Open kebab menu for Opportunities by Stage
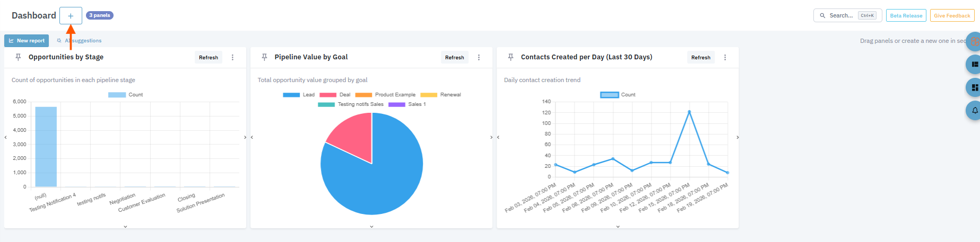This screenshot has height=242, width=980. [232, 57]
